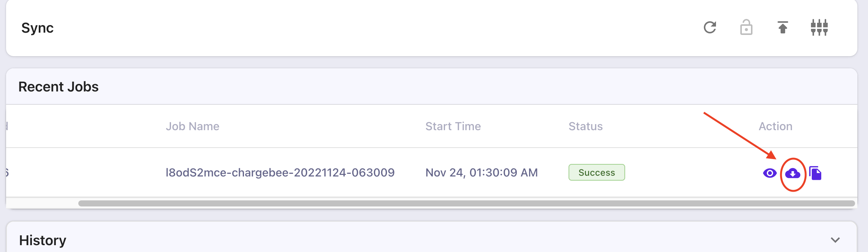Click the Sync panel title

[37, 28]
